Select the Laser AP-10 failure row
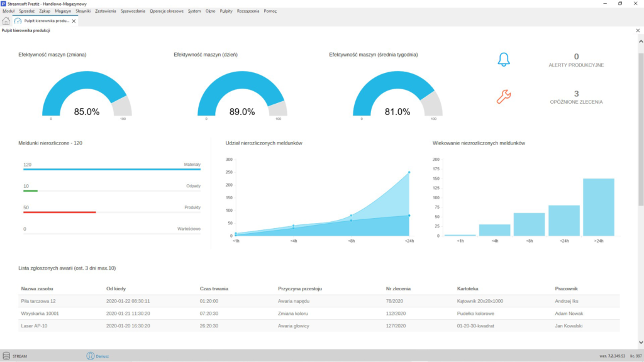 click(x=319, y=326)
